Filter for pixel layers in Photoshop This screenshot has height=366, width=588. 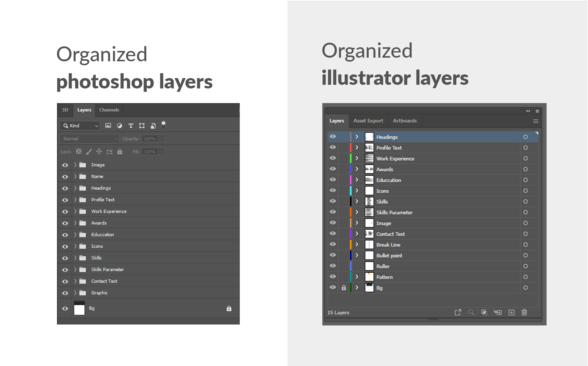(x=108, y=126)
